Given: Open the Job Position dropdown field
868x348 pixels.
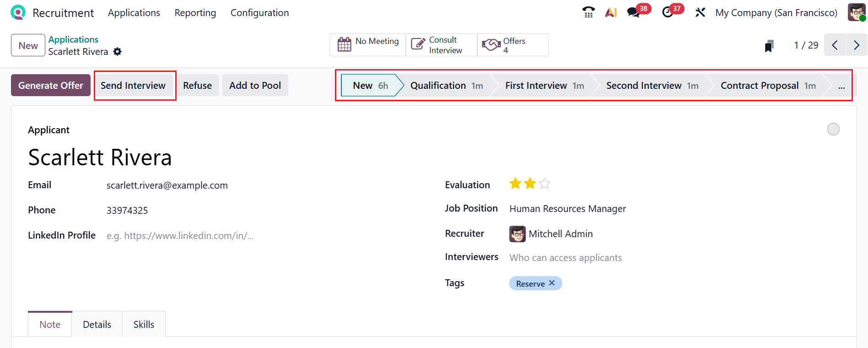Looking at the screenshot, I should click(x=567, y=209).
